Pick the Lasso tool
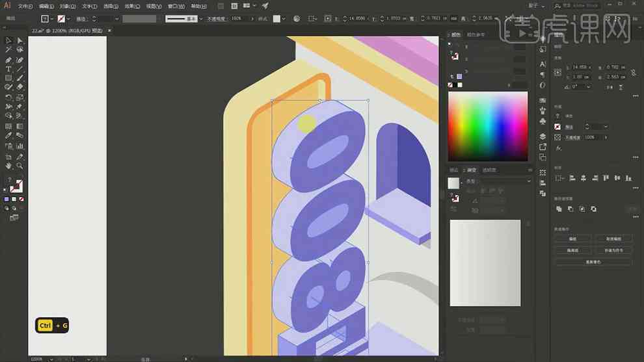 click(x=20, y=49)
